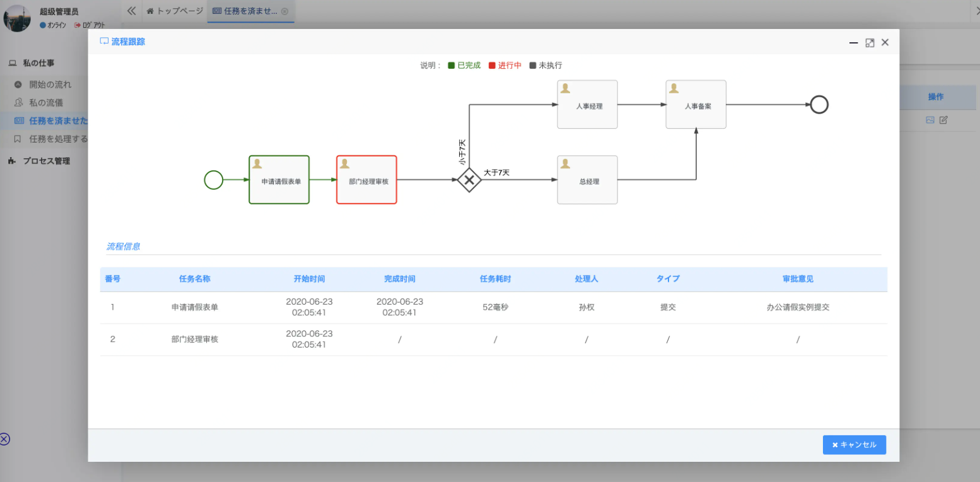The image size is (980, 482).
Task: Click the 人事备案 task node
Action: (696, 105)
